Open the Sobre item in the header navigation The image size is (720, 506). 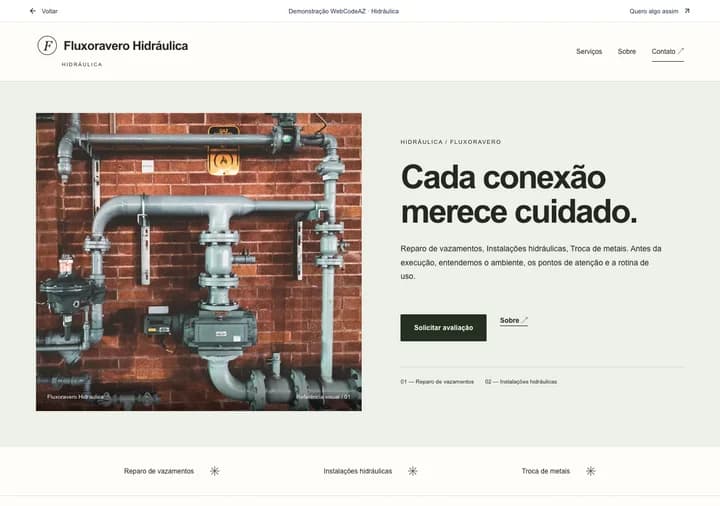(627, 51)
